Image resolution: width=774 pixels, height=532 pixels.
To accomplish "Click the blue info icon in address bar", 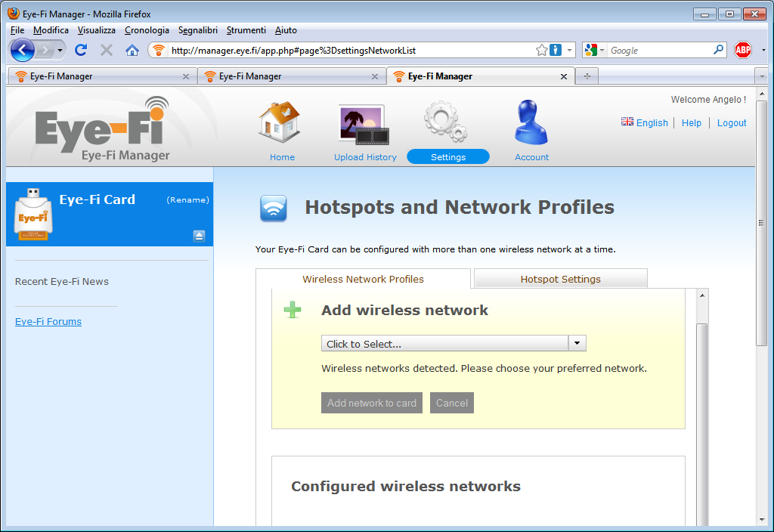I will click(556, 50).
